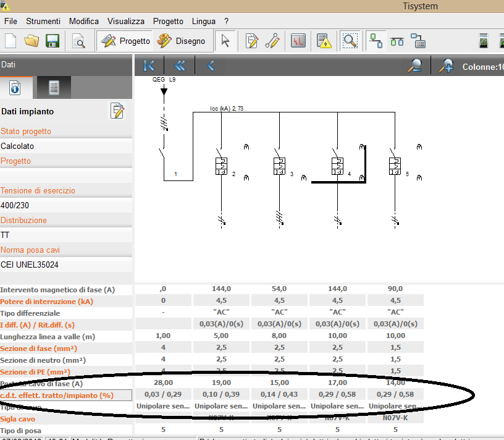
Task: Save project using the floppy disk icon
Action: [52, 41]
